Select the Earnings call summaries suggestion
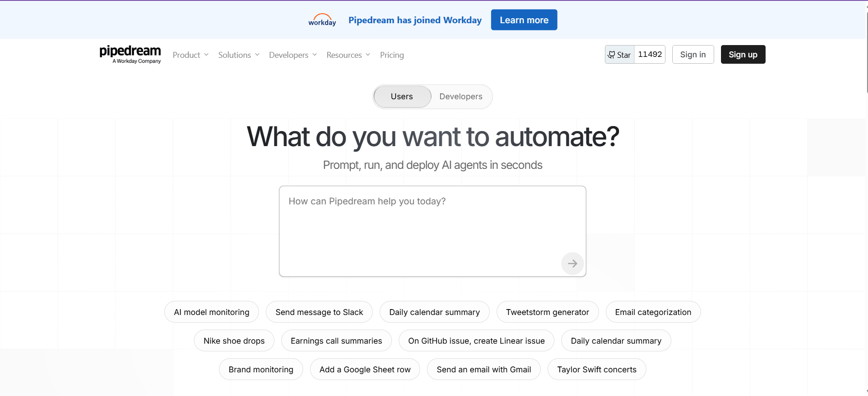Screen dimensions: 868x396 tap(336, 341)
